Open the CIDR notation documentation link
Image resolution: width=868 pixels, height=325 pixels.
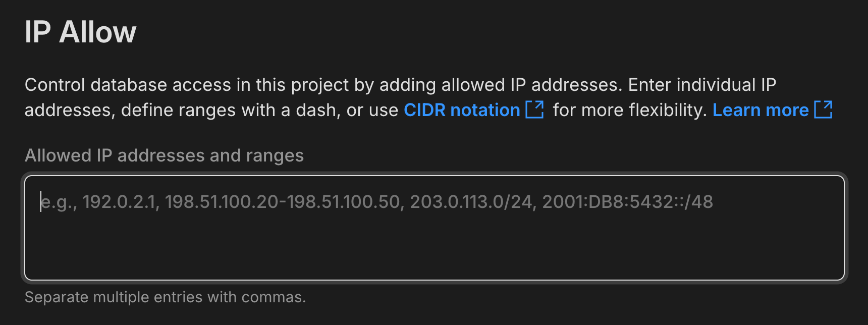pyautogui.click(x=461, y=110)
